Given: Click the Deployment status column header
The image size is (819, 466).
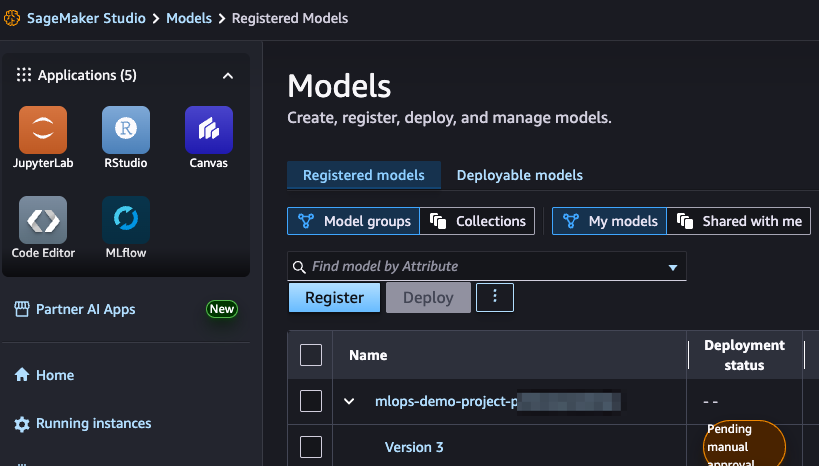Looking at the screenshot, I should coord(744,355).
